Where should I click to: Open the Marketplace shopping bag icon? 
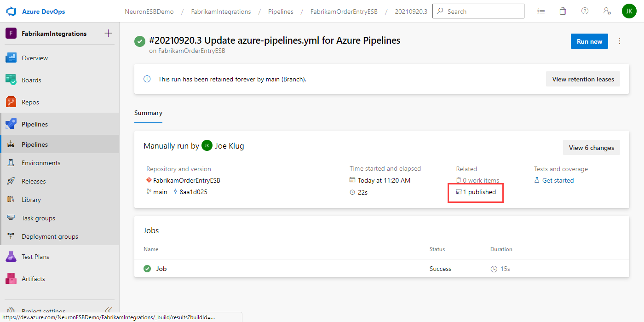point(563,11)
